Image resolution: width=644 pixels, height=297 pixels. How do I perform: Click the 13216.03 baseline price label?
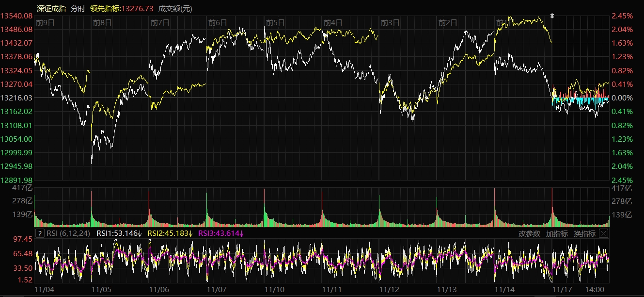(x=16, y=98)
